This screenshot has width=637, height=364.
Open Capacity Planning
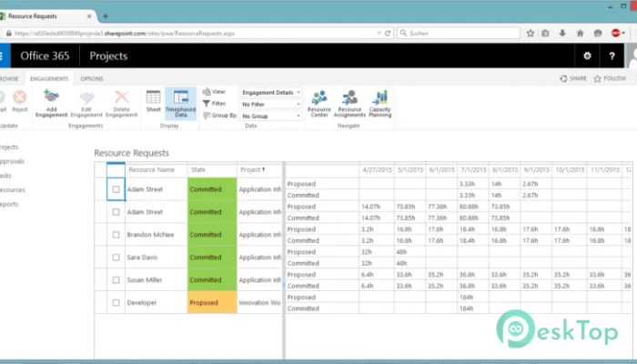point(379,103)
